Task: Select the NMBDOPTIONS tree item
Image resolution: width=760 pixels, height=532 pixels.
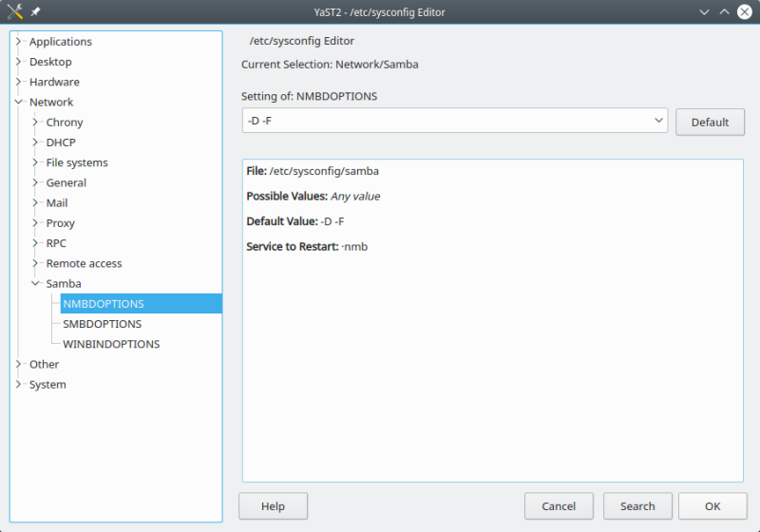Action: pyautogui.click(x=141, y=304)
